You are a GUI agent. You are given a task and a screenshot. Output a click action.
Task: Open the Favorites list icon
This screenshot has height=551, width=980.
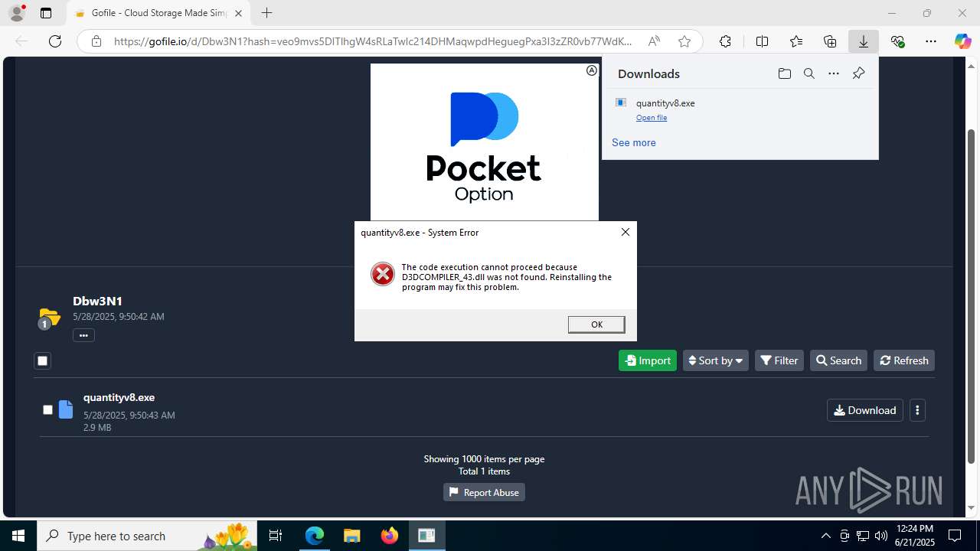(796, 41)
